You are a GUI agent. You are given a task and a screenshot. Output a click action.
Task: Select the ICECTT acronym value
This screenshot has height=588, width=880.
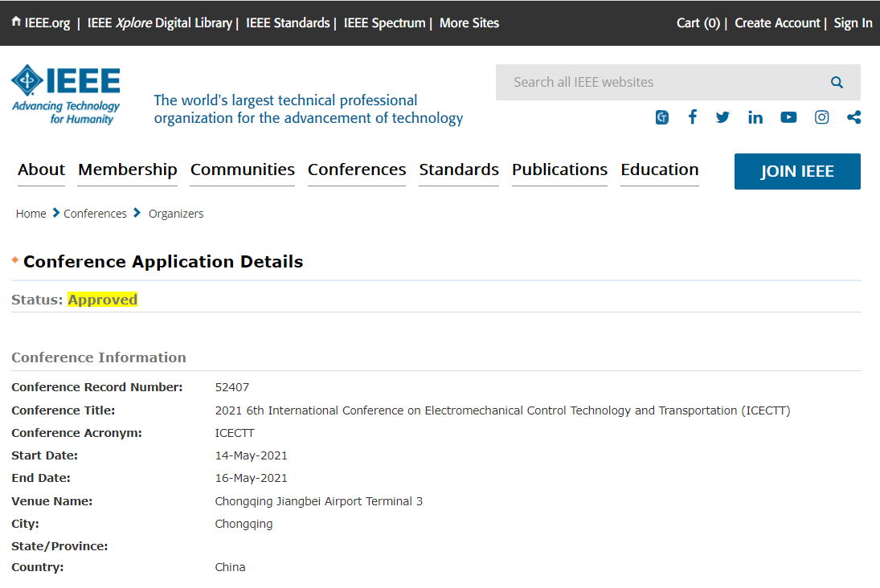pyautogui.click(x=235, y=433)
